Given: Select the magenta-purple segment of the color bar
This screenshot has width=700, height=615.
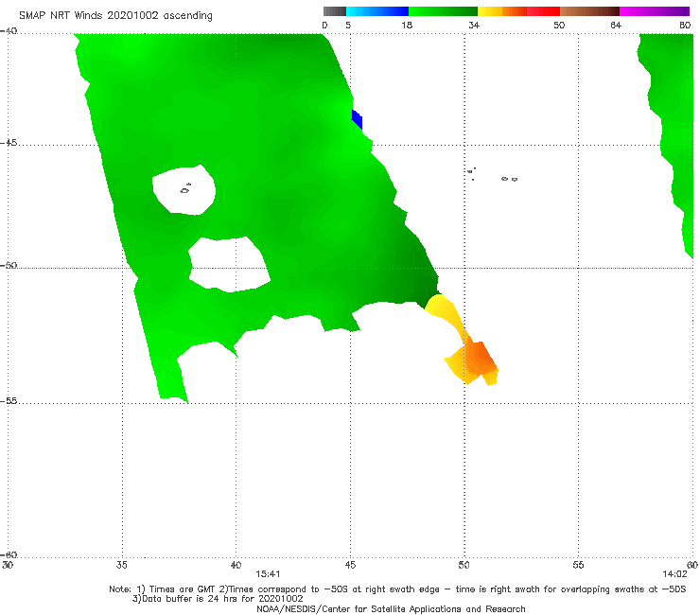Looking at the screenshot, I should (x=655, y=11).
